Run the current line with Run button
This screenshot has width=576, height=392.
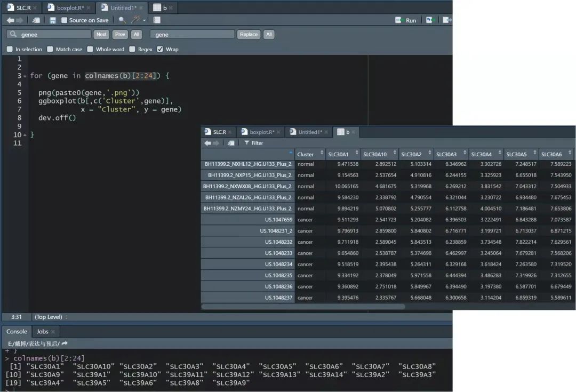click(406, 20)
